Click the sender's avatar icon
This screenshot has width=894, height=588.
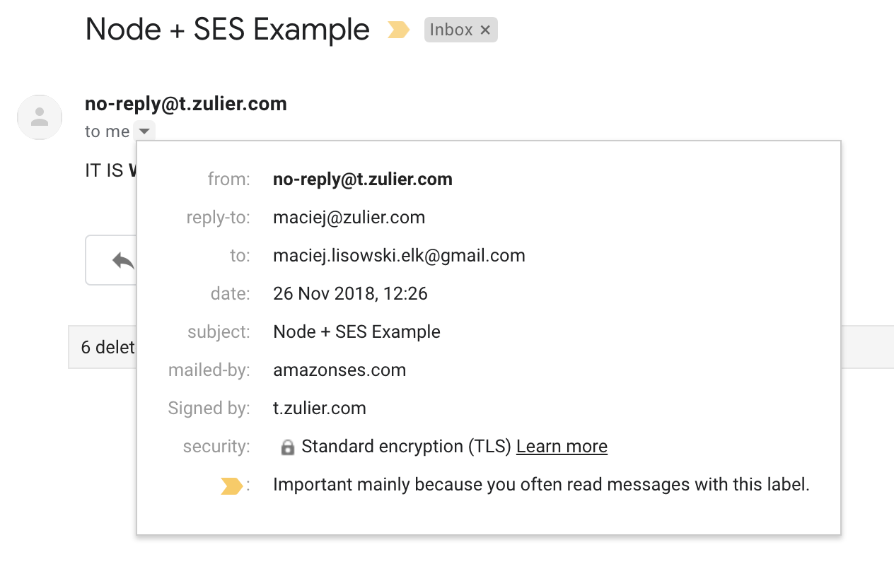pyautogui.click(x=40, y=117)
